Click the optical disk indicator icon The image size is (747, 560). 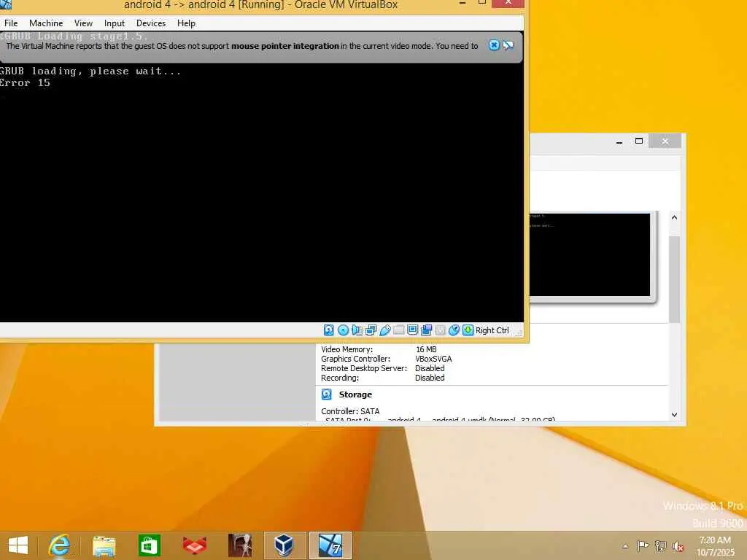point(343,330)
